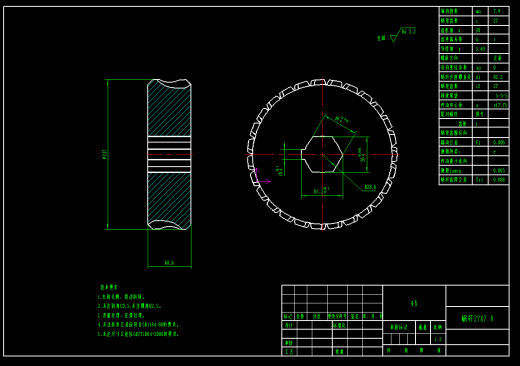Select the 60.6 width dimension text
Viewport: 520px width, 366px height.
pos(169,263)
